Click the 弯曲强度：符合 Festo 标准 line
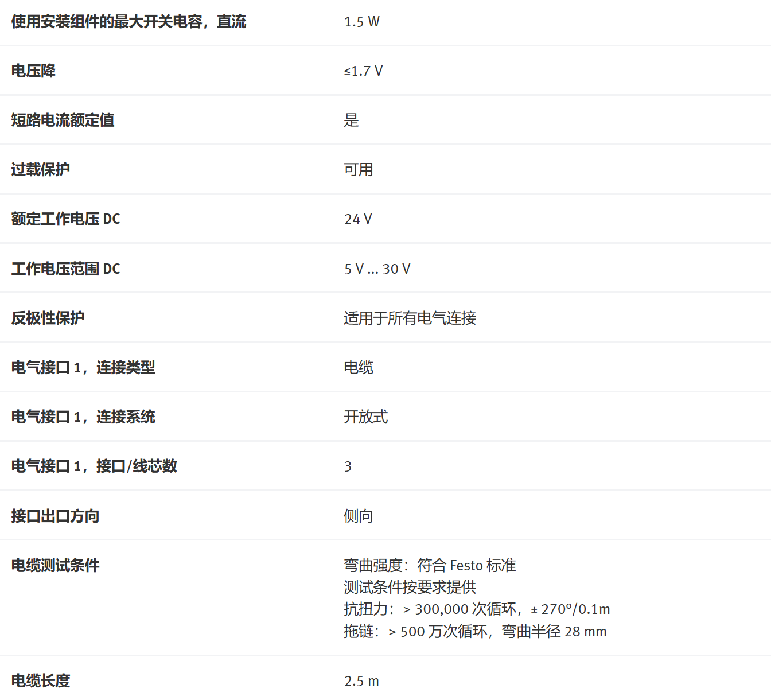The height and width of the screenshot is (700, 771). point(430,566)
